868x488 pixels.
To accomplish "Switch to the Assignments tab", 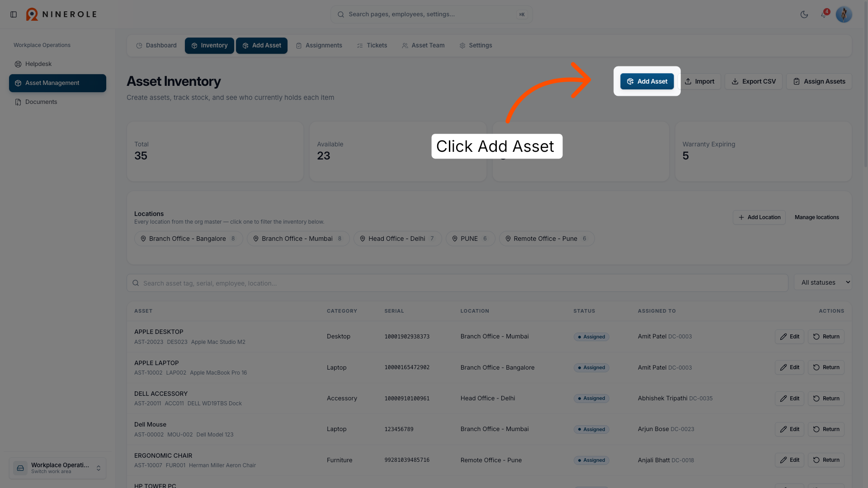I will click(319, 46).
